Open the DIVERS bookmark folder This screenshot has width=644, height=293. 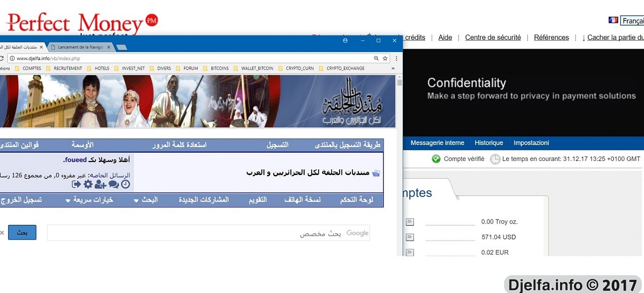click(160, 68)
